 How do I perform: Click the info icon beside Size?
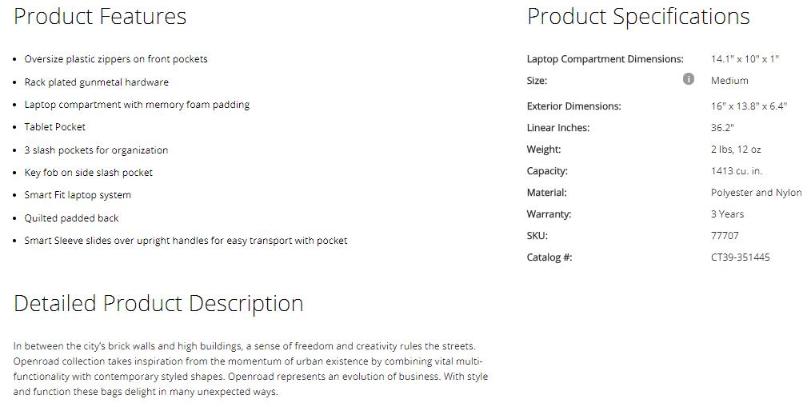click(688, 80)
